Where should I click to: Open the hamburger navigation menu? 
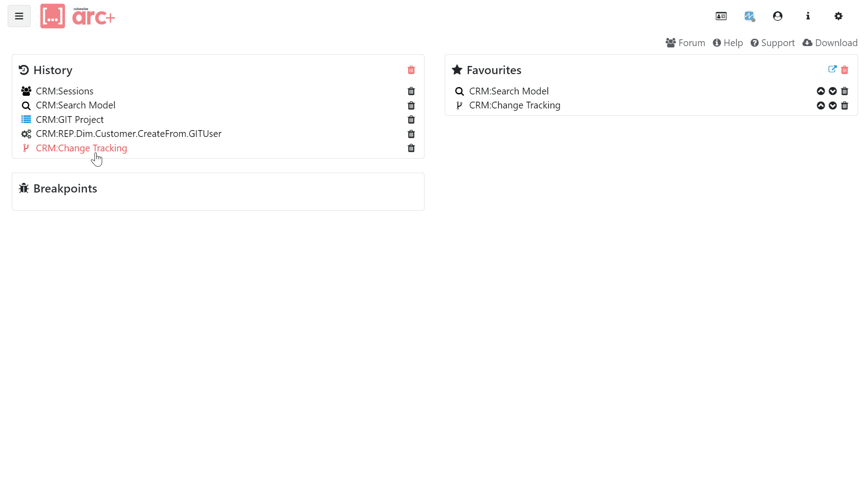pyautogui.click(x=19, y=16)
